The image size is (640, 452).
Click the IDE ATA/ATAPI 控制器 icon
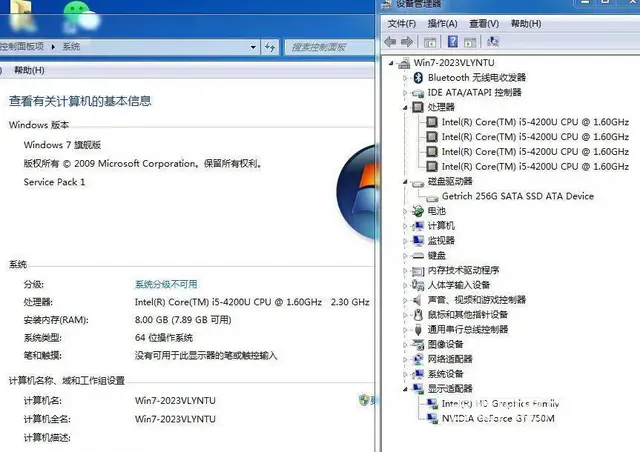(418, 93)
